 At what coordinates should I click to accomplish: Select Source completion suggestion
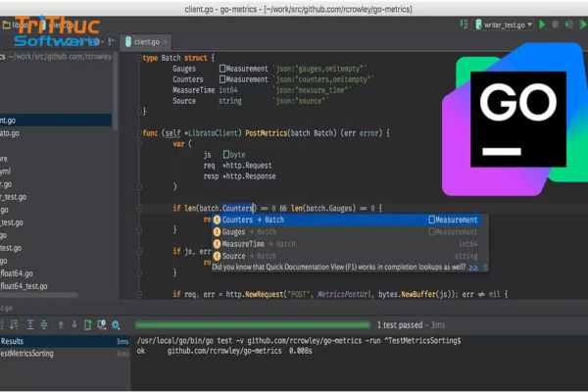click(x=347, y=256)
